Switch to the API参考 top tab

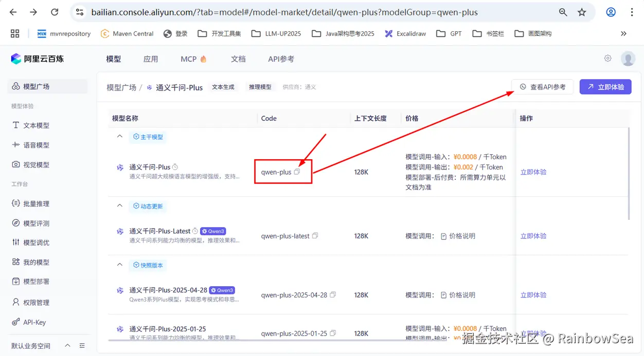(x=281, y=59)
